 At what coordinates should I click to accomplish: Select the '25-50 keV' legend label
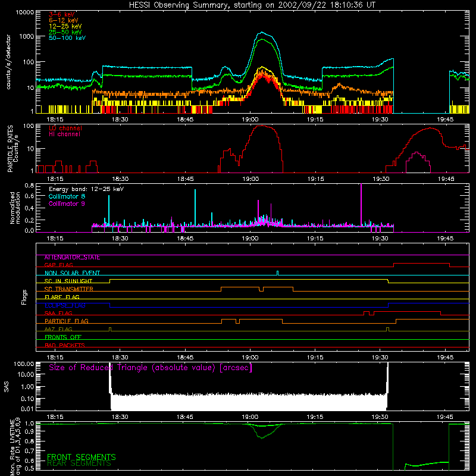click(x=65, y=32)
